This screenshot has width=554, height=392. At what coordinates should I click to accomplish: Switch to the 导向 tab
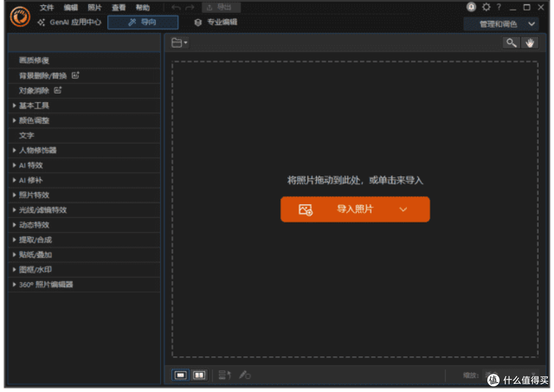tap(143, 22)
